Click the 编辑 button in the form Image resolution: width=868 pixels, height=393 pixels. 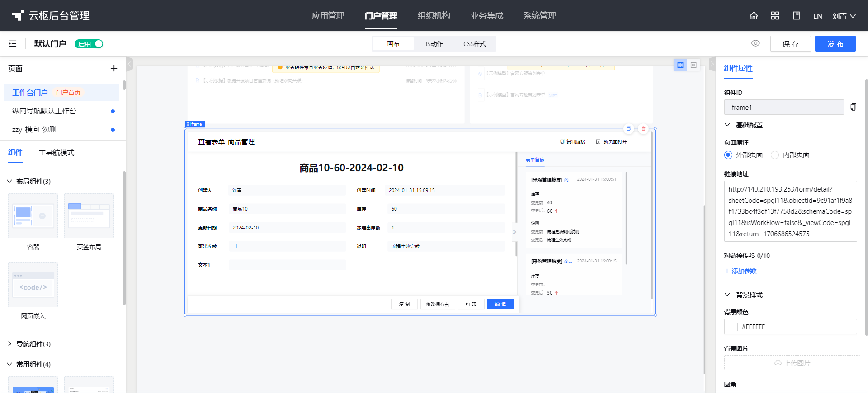(500, 304)
